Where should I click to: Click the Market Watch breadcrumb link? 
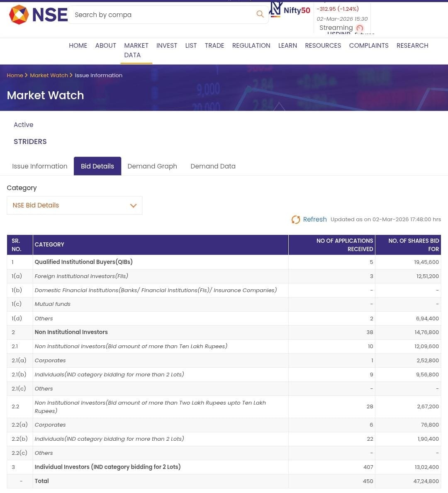pos(49,76)
